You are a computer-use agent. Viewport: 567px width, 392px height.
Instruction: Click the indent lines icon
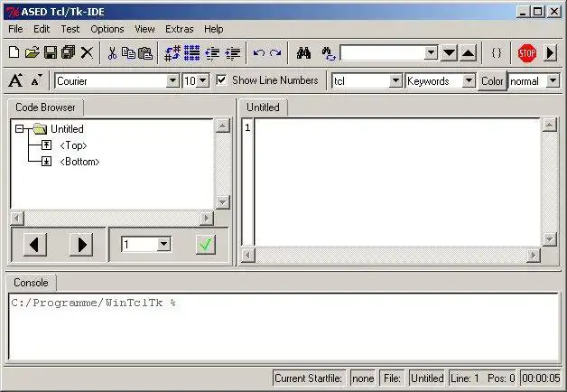233,53
